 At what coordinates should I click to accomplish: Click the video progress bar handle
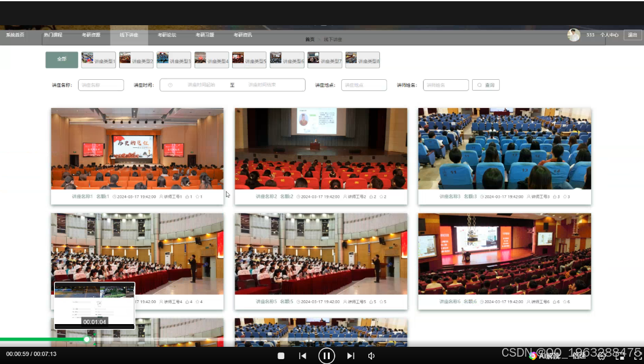pos(87,339)
